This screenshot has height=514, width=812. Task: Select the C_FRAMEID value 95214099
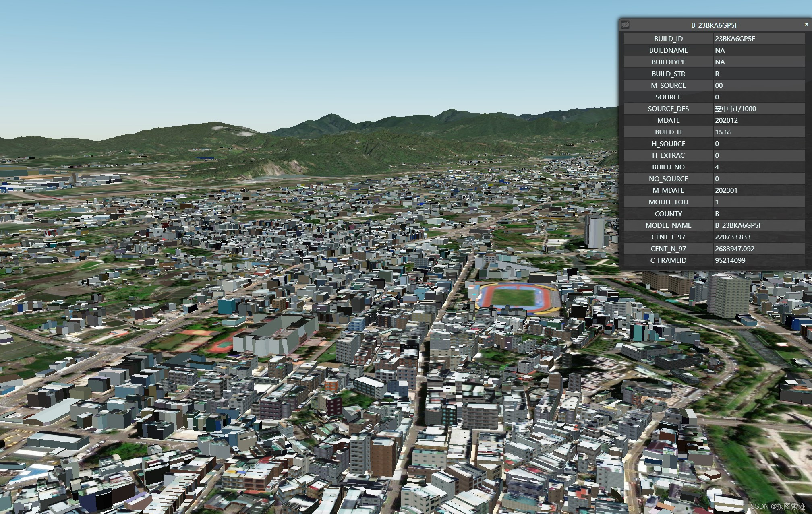pyautogui.click(x=730, y=260)
